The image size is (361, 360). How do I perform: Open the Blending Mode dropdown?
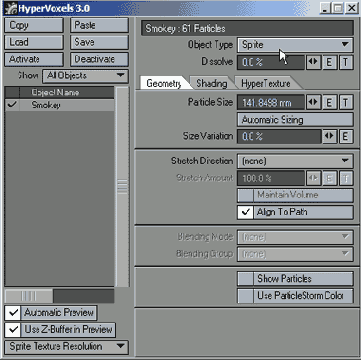point(295,237)
